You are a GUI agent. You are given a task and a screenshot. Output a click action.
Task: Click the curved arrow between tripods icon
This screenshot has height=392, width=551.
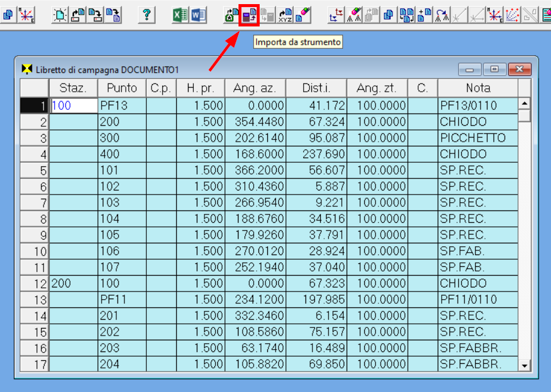(442, 15)
